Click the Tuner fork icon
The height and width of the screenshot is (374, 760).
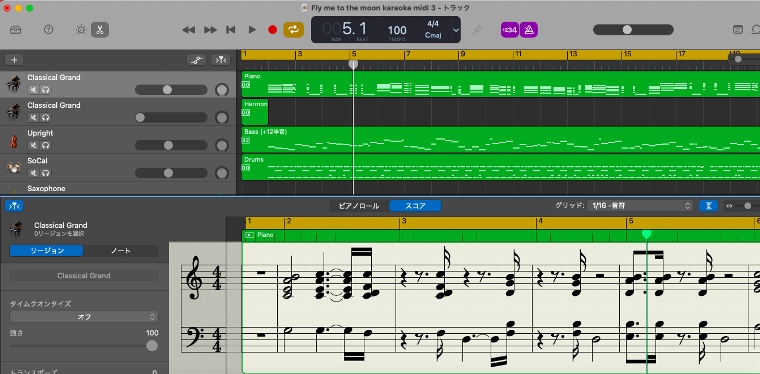[477, 30]
